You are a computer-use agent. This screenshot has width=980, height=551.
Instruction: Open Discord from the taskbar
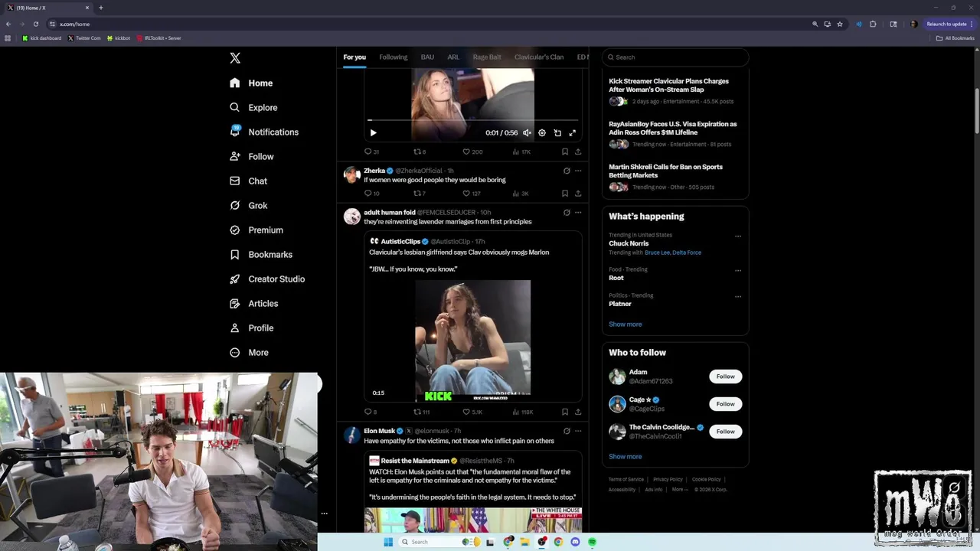tap(575, 542)
